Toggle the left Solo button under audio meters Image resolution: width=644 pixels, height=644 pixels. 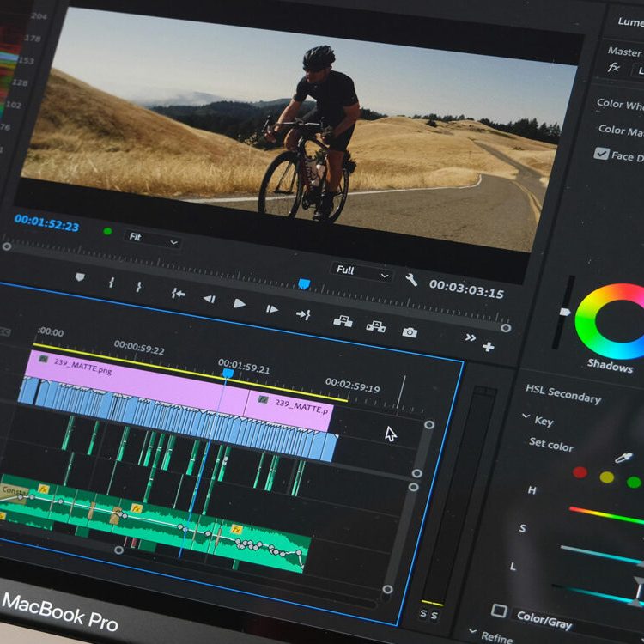pos(423,614)
